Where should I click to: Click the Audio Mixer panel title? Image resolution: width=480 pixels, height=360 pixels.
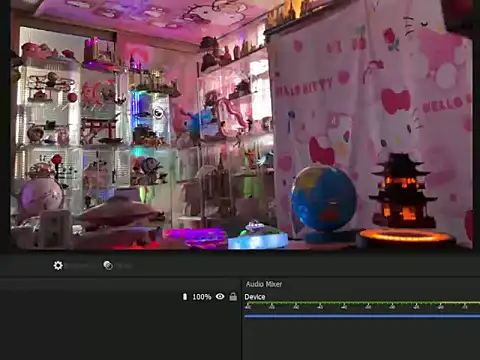coord(264,284)
